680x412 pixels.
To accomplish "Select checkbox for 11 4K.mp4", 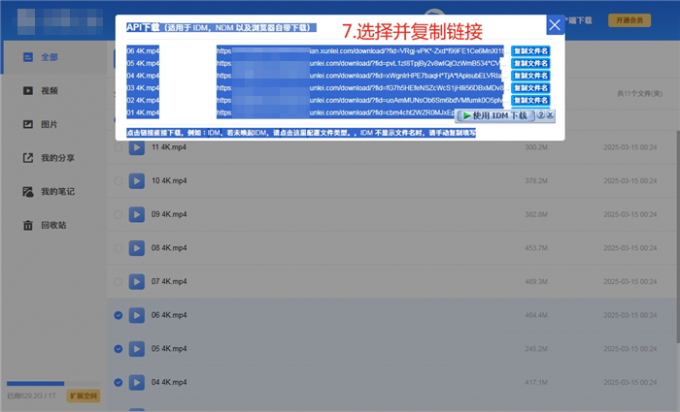I will pyautogui.click(x=118, y=147).
